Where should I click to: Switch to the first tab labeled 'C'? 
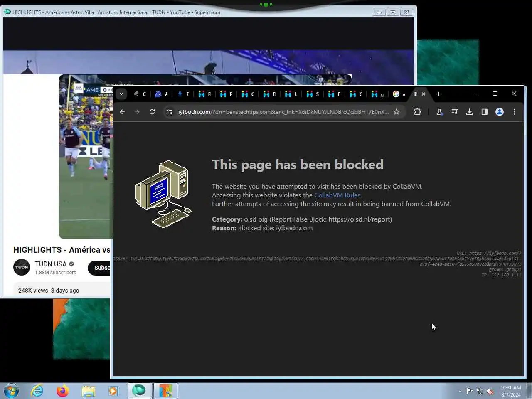(x=140, y=94)
